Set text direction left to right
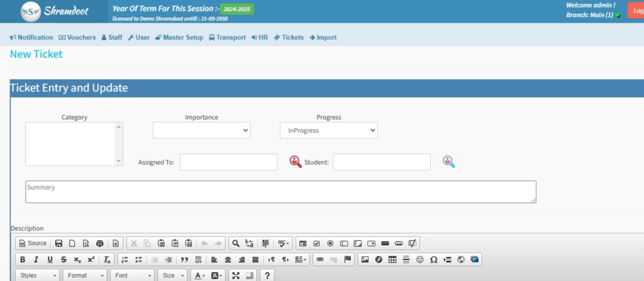644x281 pixels. [272, 260]
